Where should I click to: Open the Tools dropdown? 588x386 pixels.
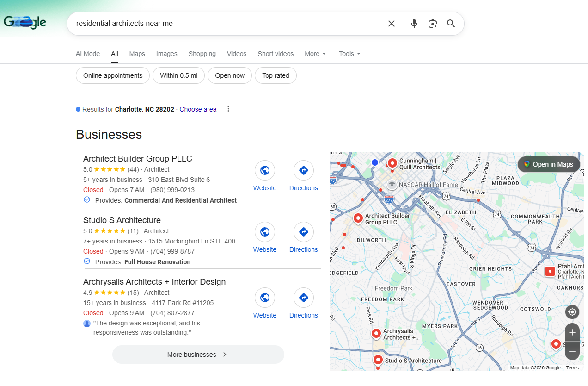coord(349,54)
